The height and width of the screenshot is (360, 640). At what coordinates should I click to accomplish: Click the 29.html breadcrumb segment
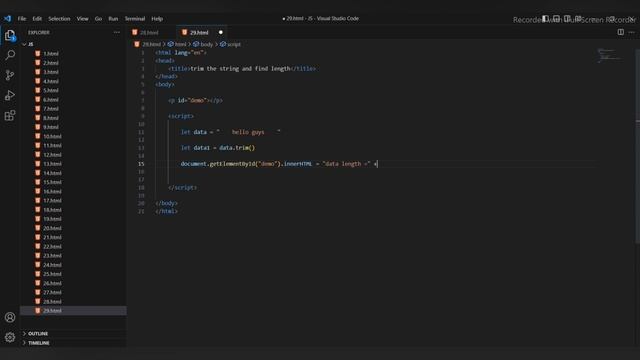(148, 44)
